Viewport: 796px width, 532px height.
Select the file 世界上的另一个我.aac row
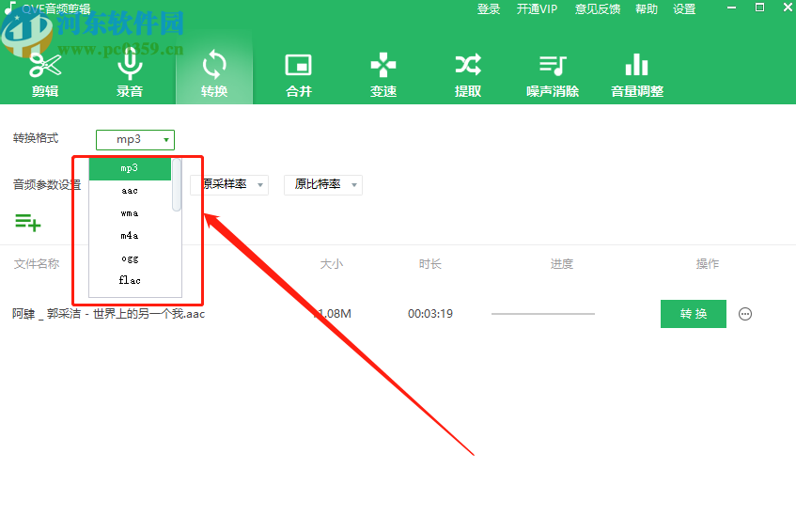[398, 314]
